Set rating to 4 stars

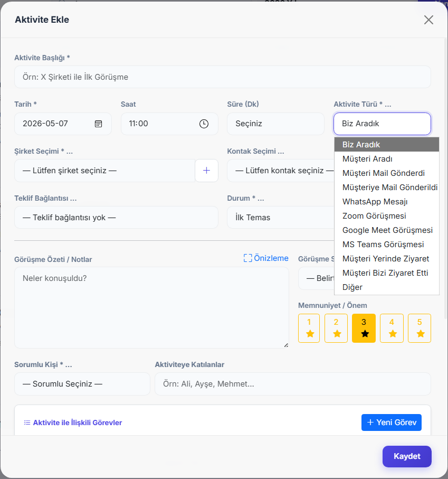[x=392, y=328]
